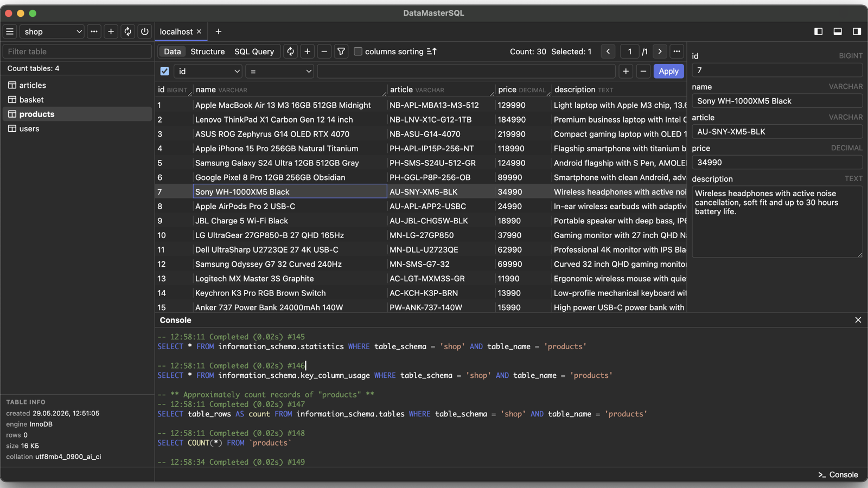This screenshot has width=868, height=488.
Task: Open the shop database dropdown
Action: pyautogui.click(x=53, y=31)
